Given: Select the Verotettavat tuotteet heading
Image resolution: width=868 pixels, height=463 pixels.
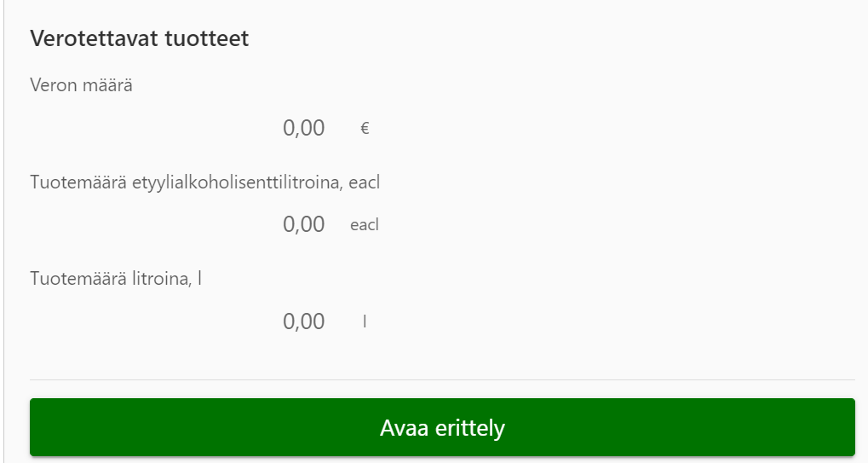Looking at the screenshot, I should coord(139,38).
